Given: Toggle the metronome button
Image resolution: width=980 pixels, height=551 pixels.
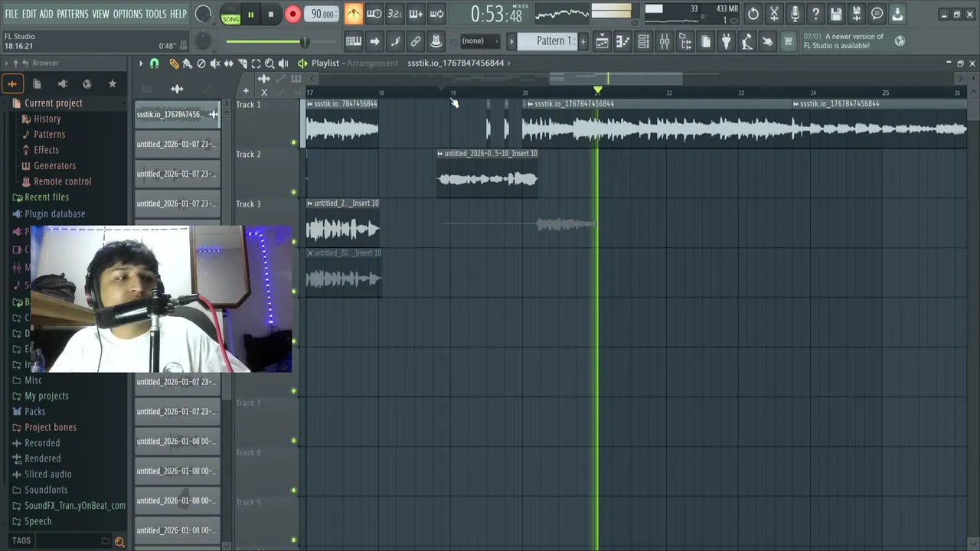Looking at the screenshot, I should coord(354,14).
